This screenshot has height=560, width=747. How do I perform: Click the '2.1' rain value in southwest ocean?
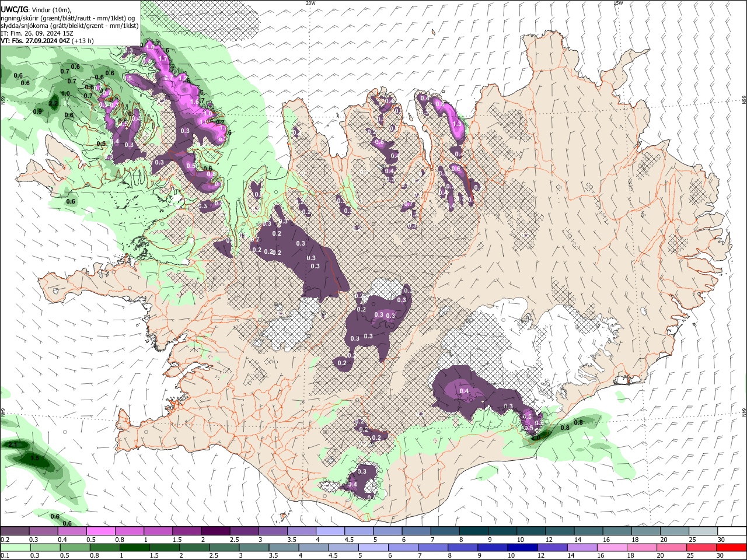pos(13,445)
